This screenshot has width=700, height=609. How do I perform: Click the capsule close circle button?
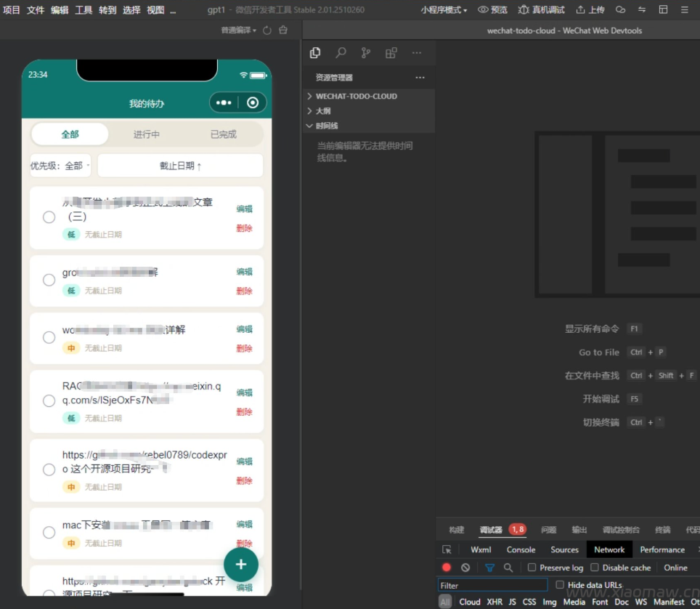coord(253,102)
